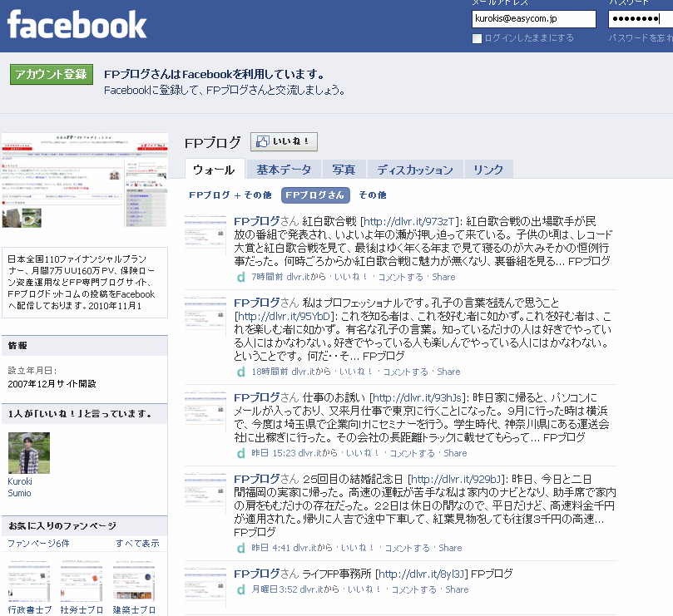Open the 建築士ブロ fan page thumbnail
The height and width of the screenshot is (616, 673).
point(133,581)
